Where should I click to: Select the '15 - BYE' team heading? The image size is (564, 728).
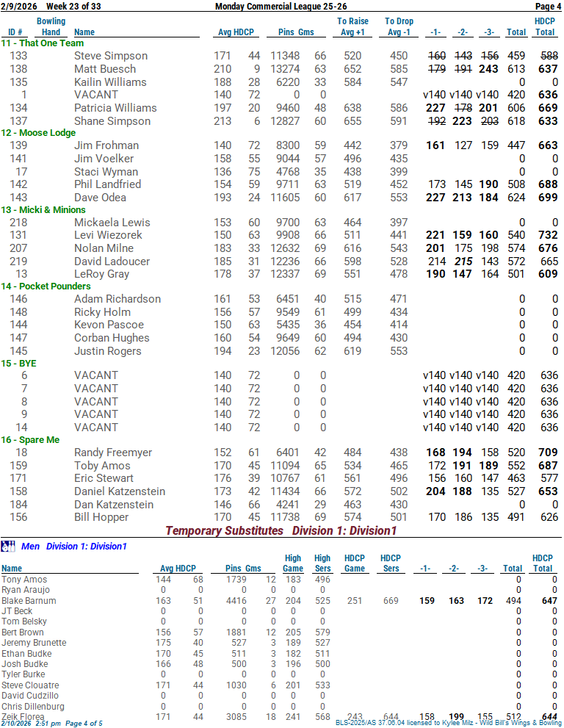18,364
